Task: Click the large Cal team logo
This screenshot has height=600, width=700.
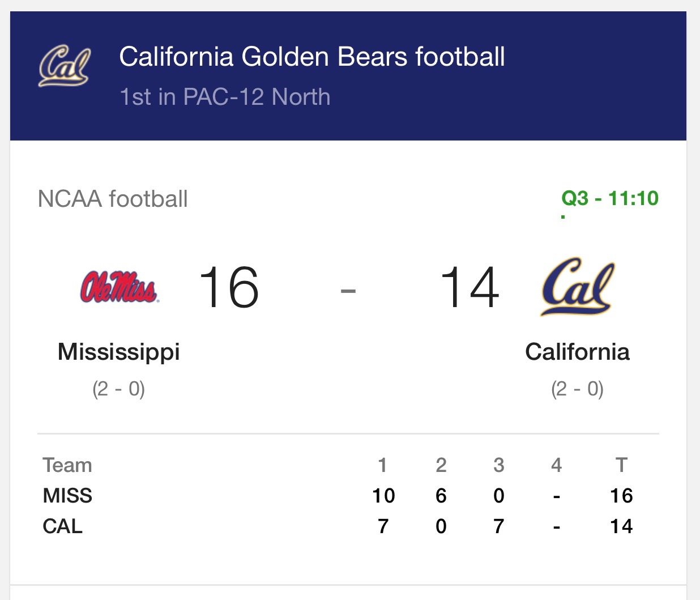Action: pos(577,287)
